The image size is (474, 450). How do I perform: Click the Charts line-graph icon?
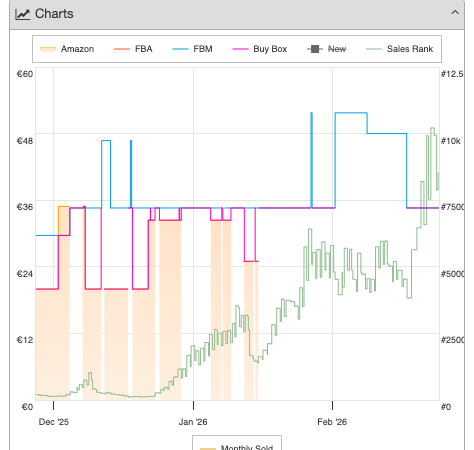click(x=23, y=14)
